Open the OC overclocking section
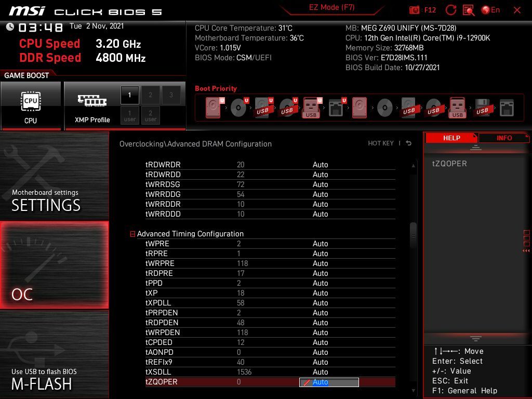Image resolution: width=532 pixels, height=399 pixels. point(54,265)
